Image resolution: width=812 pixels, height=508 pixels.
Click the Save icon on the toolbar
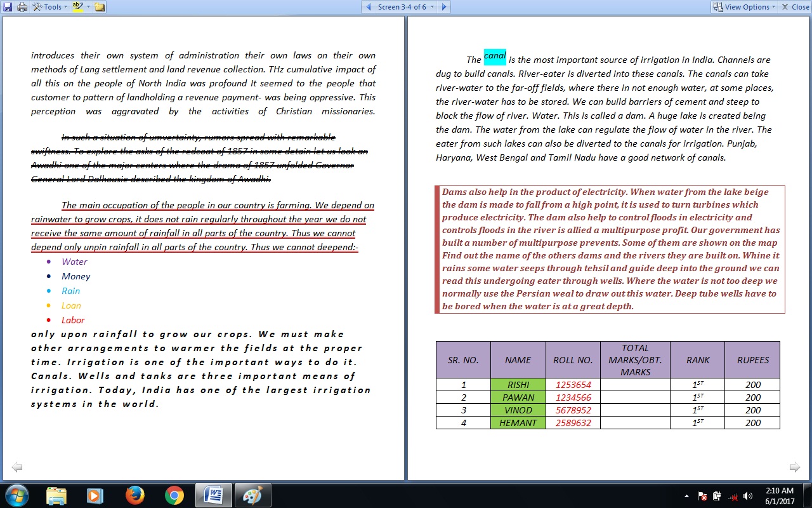click(x=8, y=6)
